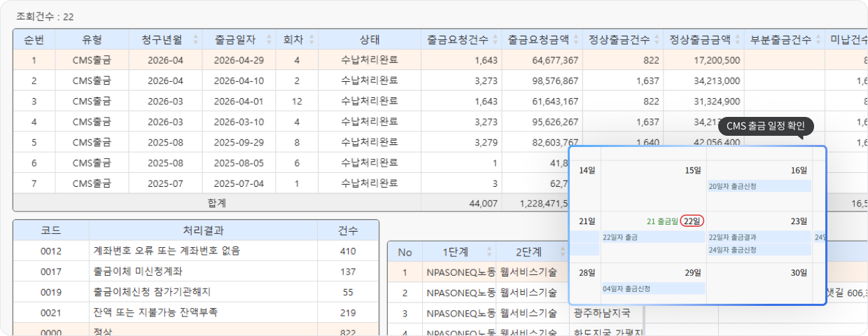The height and width of the screenshot is (336, 868).
Task: Select the 21일 calendar day
Action: click(x=587, y=221)
